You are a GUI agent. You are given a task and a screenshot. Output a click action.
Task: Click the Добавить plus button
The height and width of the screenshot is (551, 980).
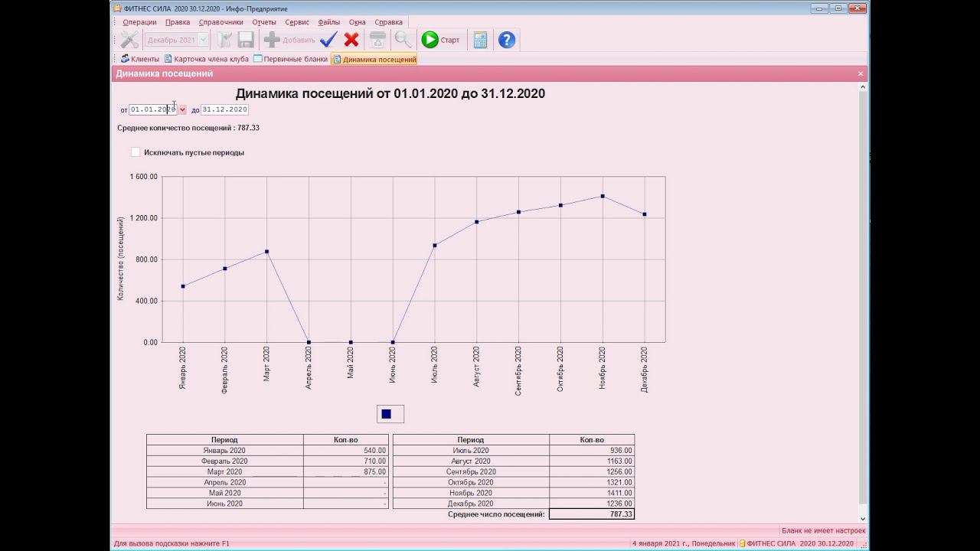[289, 40]
